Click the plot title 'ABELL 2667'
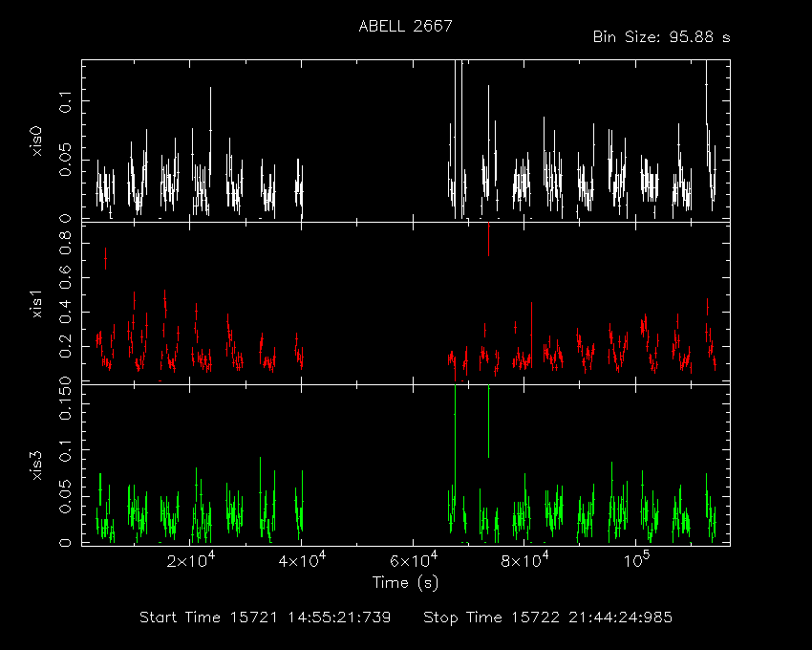 [x=405, y=26]
